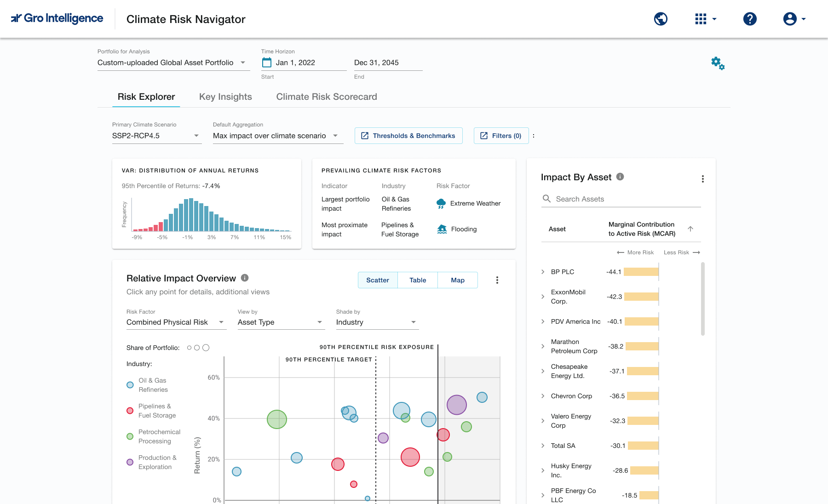Open Impact By Asset more options menu

point(702,179)
